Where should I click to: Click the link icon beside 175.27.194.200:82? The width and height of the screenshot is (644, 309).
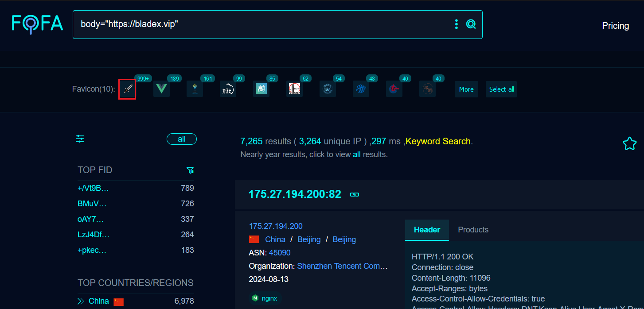(354, 194)
